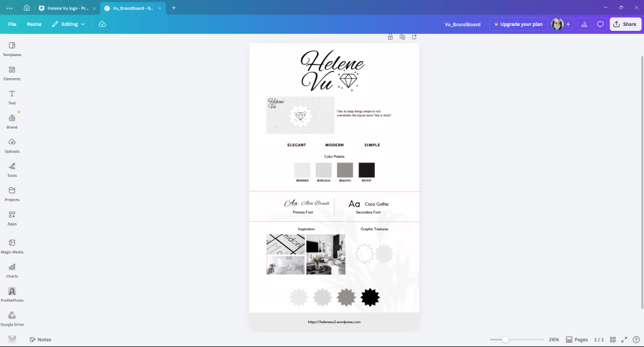Viewport: 644px width, 347px height.
Task: Open the Elements panel
Action: coord(12,72)
